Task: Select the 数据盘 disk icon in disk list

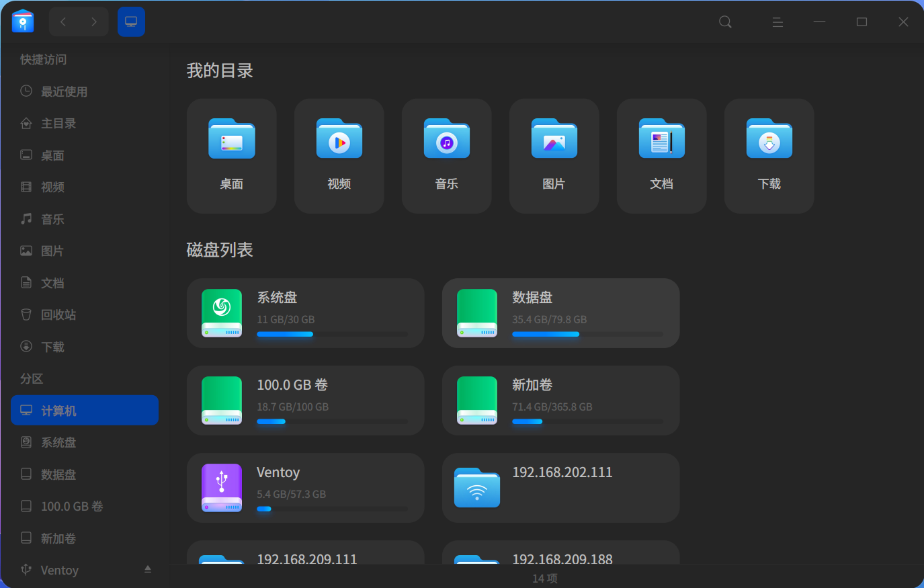Action: pyautogui.click(x=477, y=313)
